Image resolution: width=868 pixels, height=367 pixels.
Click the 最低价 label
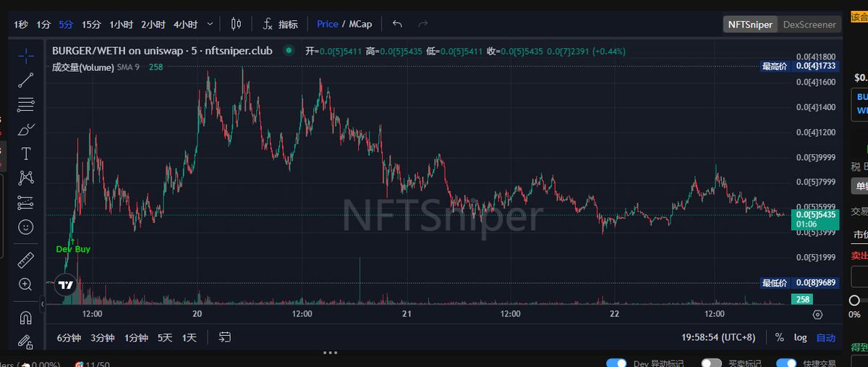(x=774, y=282)
